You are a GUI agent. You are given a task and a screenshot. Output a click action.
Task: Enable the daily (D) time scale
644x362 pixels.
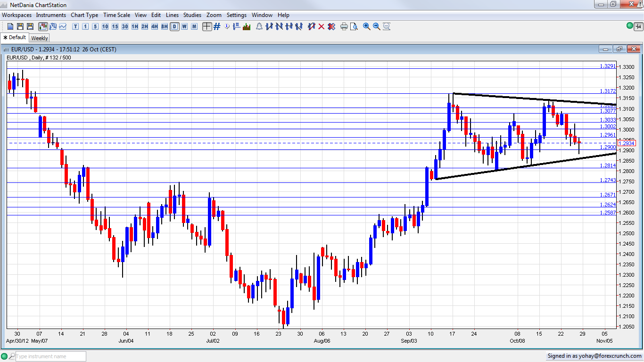174,26
